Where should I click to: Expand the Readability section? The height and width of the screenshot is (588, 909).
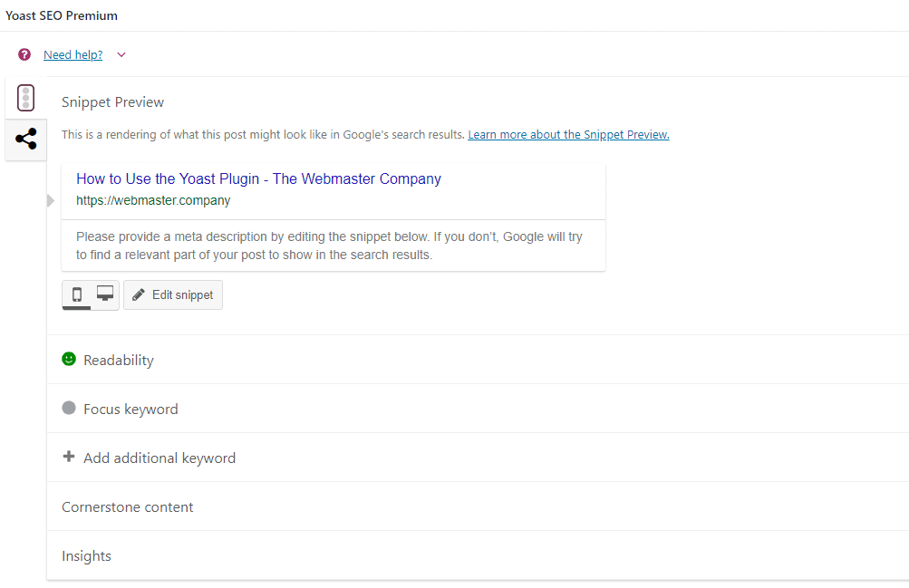click(x=478, y=360)
